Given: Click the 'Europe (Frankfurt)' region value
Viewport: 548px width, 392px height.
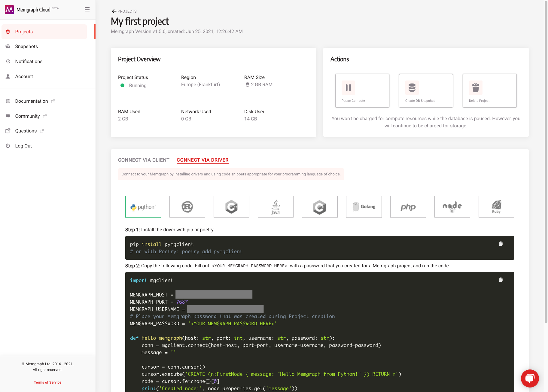Looking at the screenshot, I should click(x=200, y=85).
